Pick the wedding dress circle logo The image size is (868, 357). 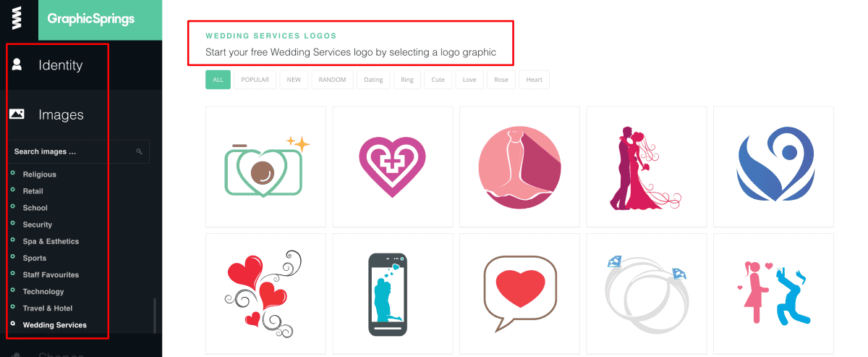click(x=519, y=167)
